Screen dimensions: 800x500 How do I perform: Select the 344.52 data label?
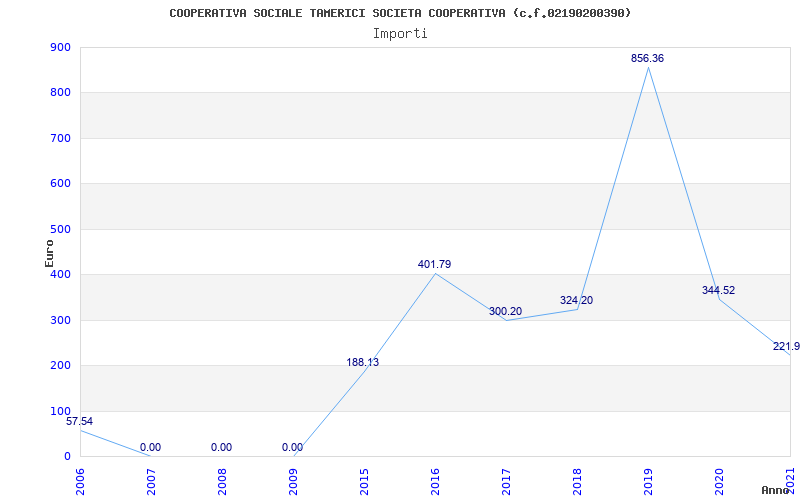(x=718, y=290)
